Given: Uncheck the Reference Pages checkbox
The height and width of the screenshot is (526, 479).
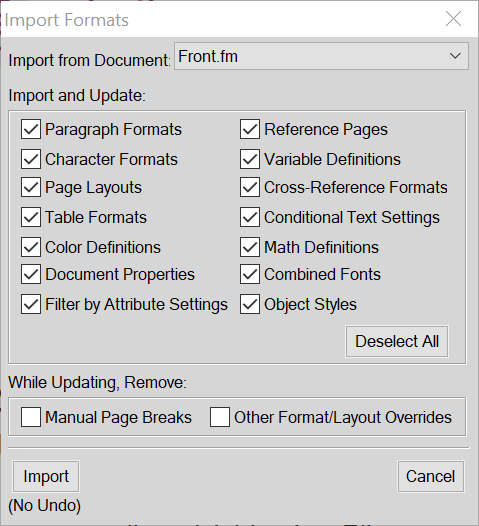Looking at the screenshot, I should tap(250, 129).
